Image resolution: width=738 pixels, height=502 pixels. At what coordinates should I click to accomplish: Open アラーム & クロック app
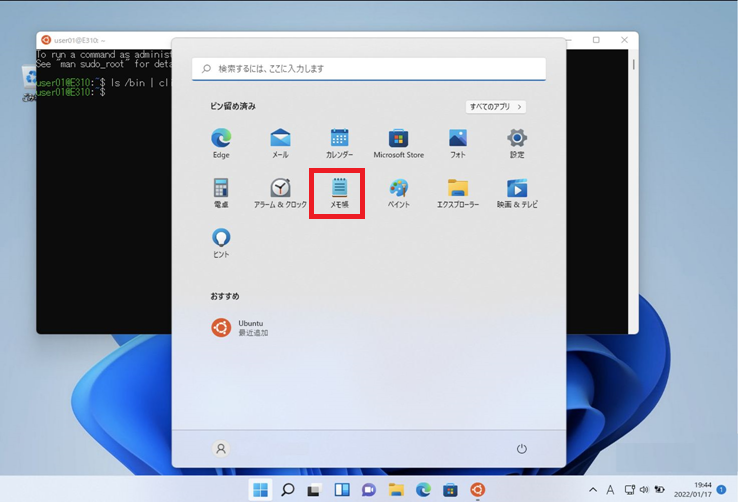click(280, 193)
